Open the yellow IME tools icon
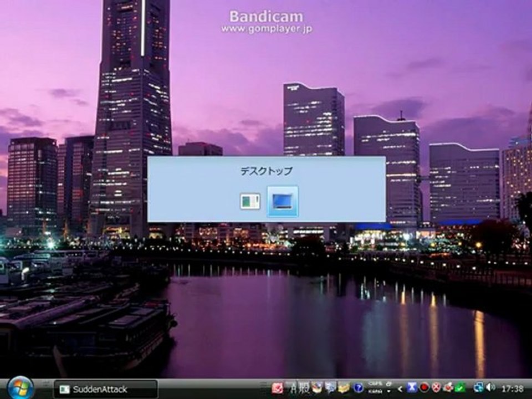 [x=344, y=388]
